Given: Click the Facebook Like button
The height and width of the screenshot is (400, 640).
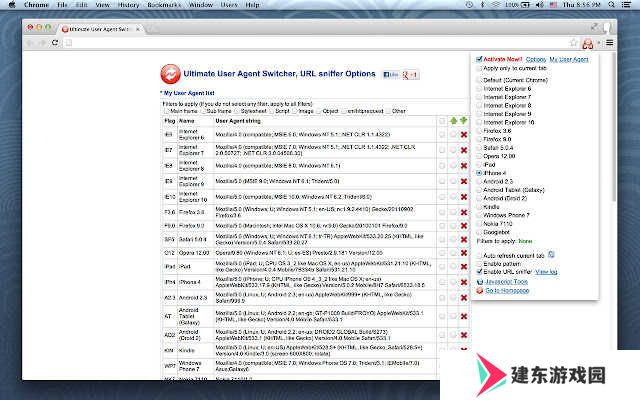Looking at the screenshot, I should pyautogui.click(x=391, y=75).
